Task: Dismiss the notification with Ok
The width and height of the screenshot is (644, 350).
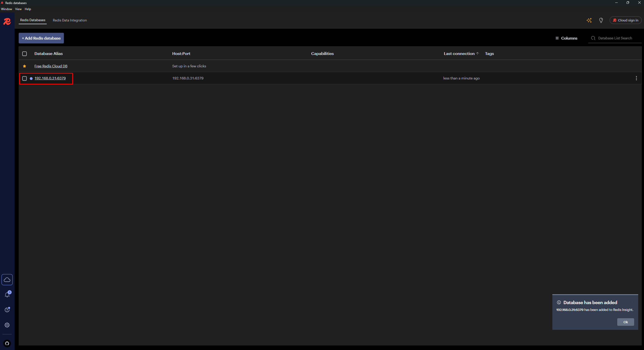Action: pyautogui.click(x=626, y=322)
